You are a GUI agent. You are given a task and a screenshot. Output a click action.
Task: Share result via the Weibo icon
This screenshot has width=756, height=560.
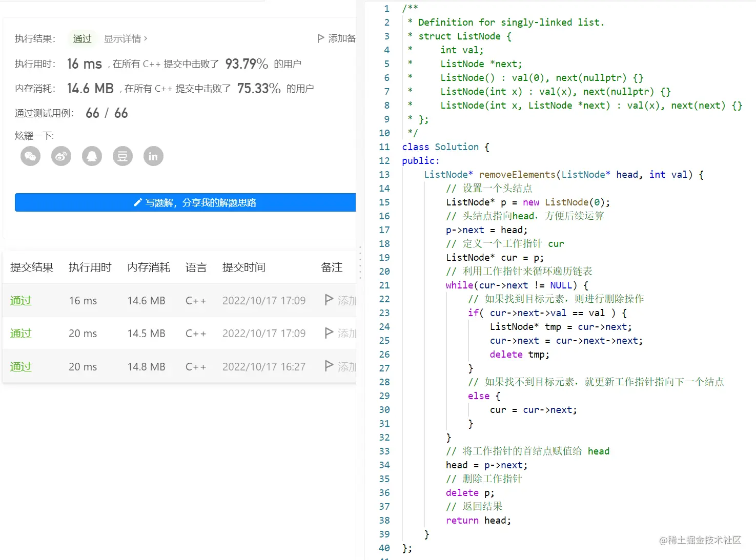coord(61,156)
